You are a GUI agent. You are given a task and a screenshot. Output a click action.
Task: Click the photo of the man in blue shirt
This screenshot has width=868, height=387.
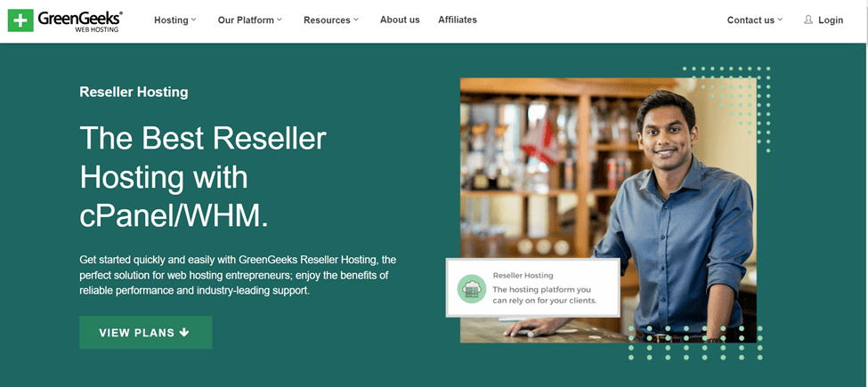pyautogui.click(x=608, y=210)
